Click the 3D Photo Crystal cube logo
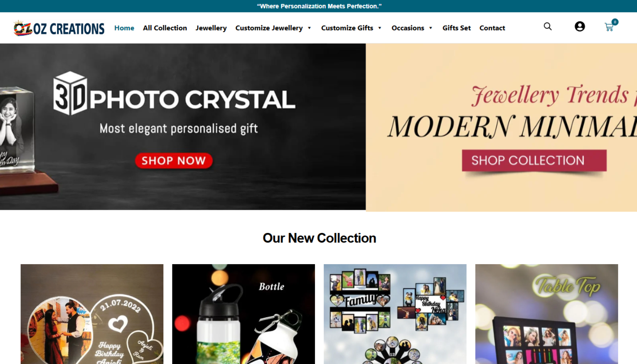 (70, 93)
